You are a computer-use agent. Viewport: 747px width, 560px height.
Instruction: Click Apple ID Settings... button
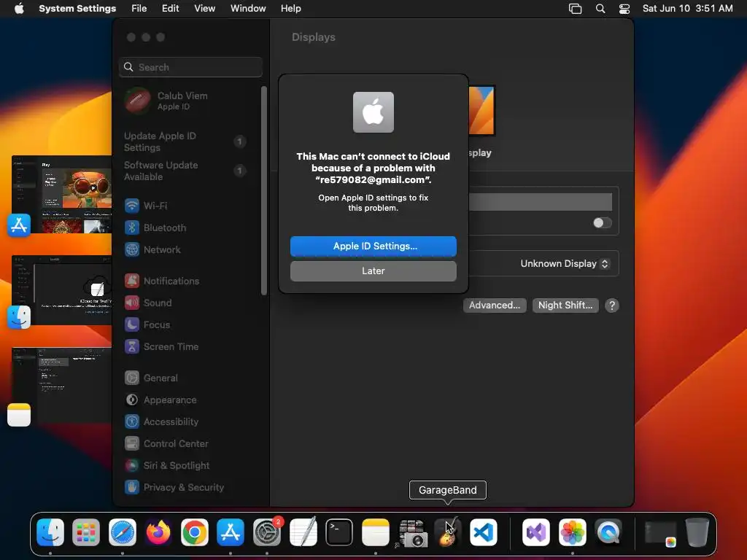373,246
